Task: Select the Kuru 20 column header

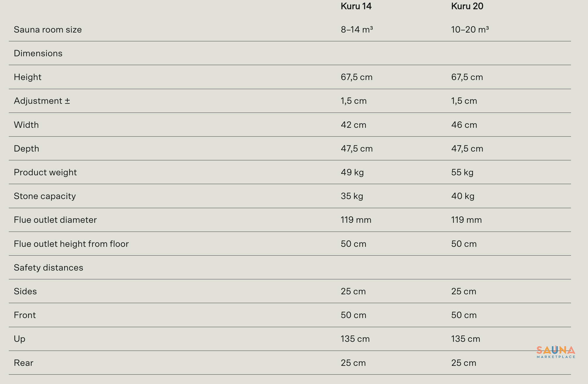Action: coord(467,6)
